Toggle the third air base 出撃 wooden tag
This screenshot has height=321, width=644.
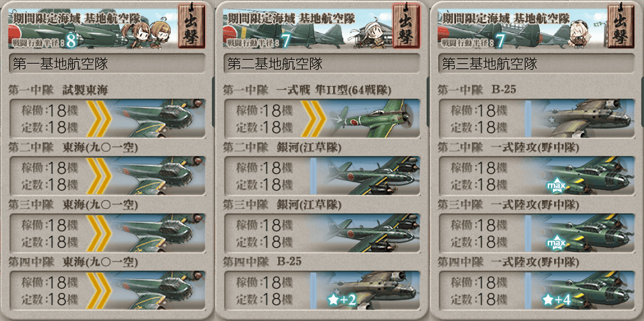[620, 25]
